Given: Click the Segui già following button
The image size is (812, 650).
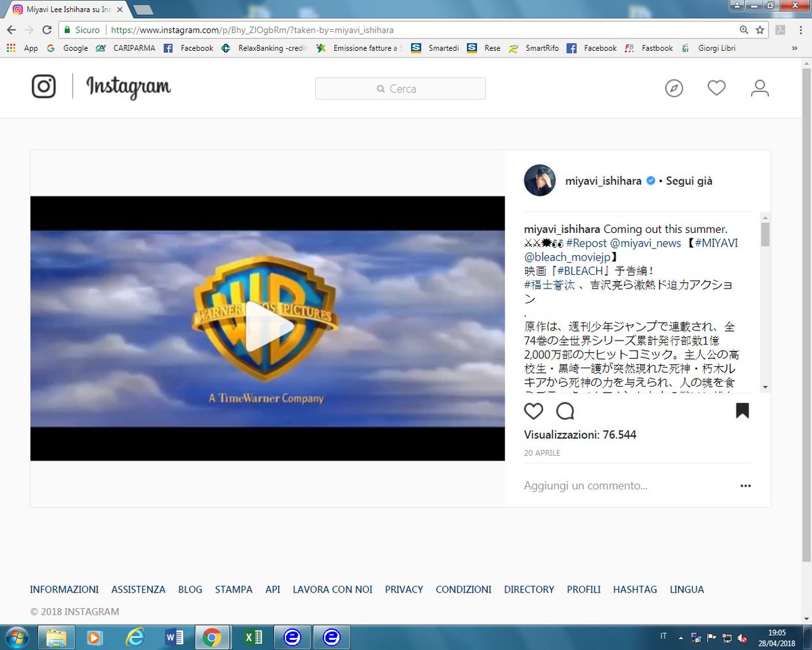Looking at the screenshot, I should pos(689,181).
